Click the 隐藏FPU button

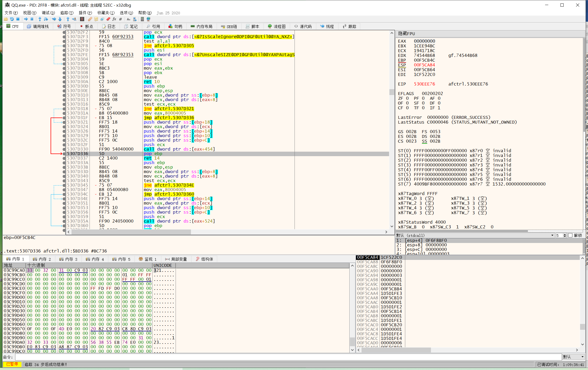(x=407, y=34)
